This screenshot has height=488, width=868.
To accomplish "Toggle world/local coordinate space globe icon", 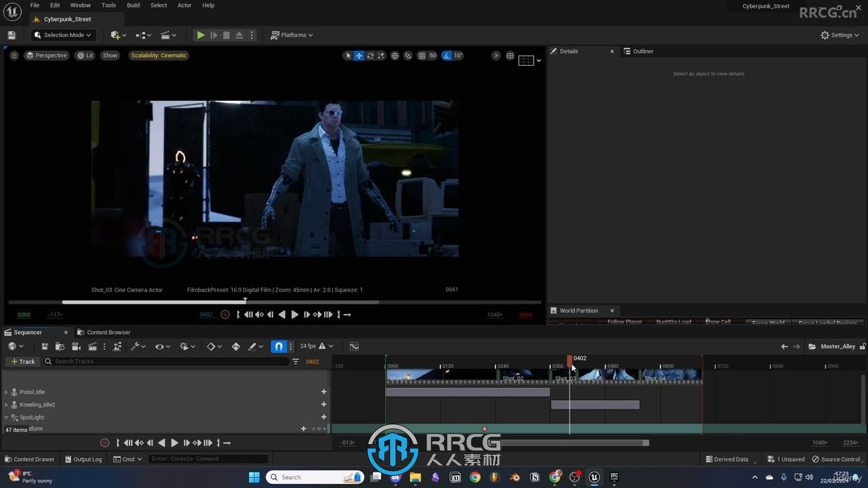I will pos(395,56).
